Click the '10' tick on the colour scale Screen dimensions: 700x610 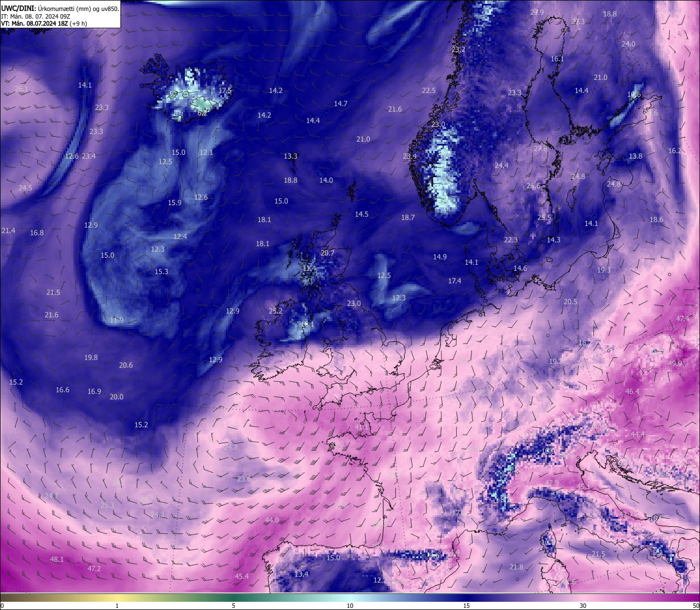pyautogui.click(x=350, y=606)
